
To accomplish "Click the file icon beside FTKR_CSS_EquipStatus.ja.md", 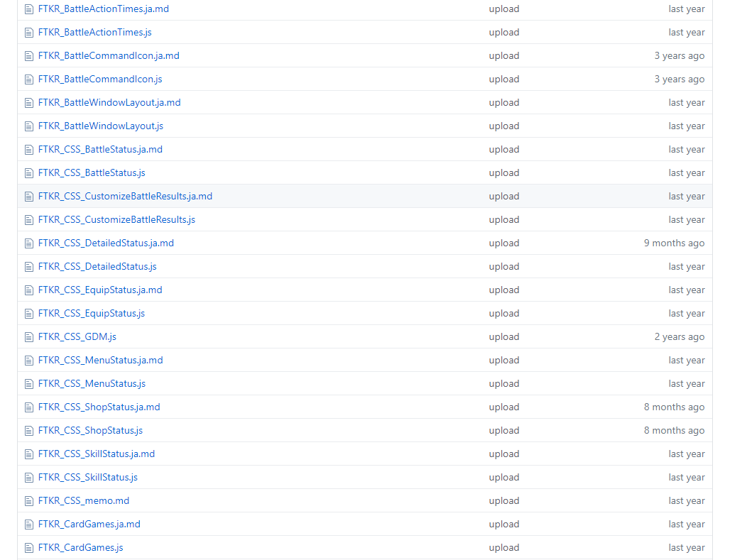I will pos(29,290).
